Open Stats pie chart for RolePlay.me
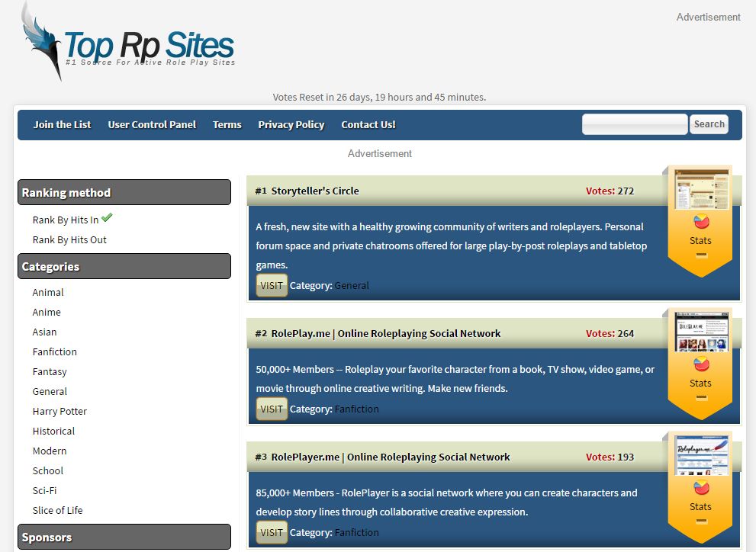The width and height of the screenshot is (756, 552). 701,364
